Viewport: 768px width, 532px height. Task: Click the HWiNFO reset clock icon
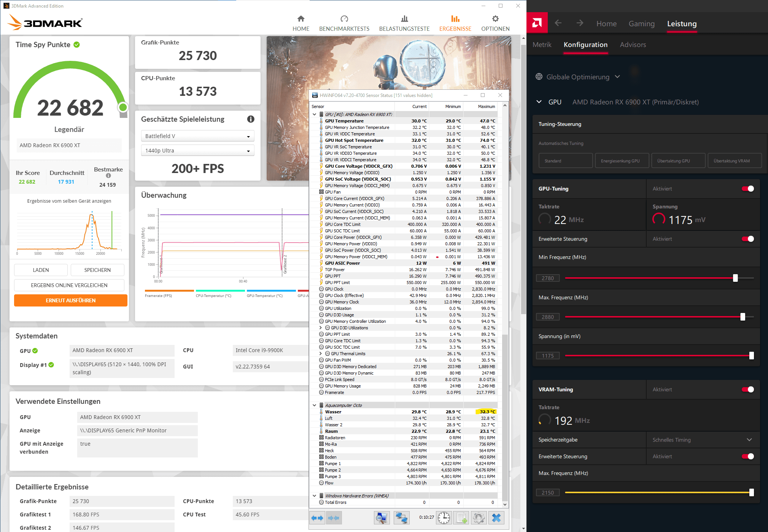pyautogui.click(x=444, y=518)
